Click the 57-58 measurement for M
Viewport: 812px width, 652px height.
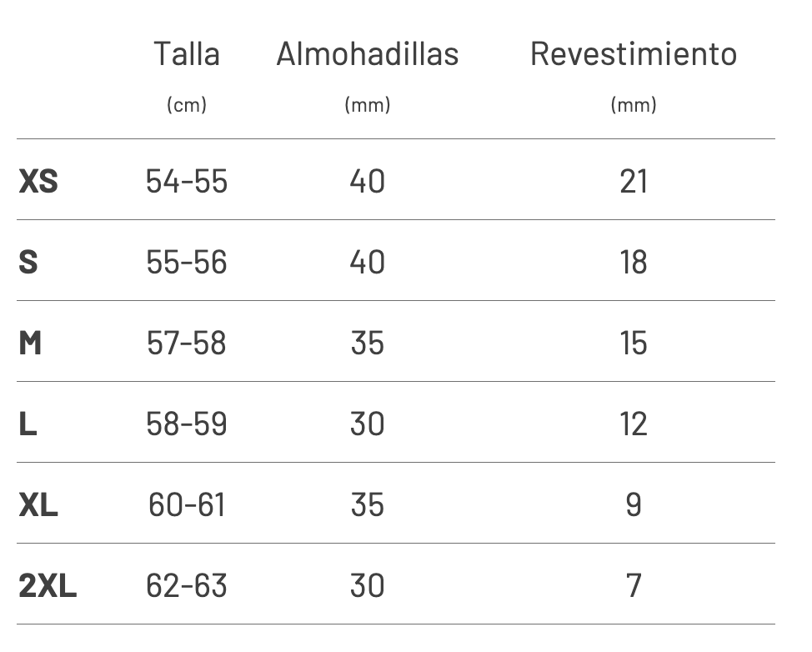click(187, 343)
